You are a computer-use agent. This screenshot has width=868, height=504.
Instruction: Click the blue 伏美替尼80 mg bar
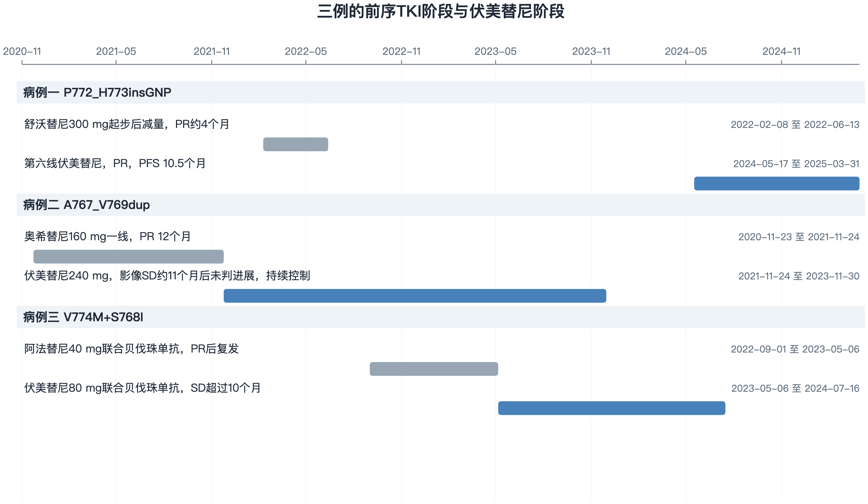pos(611,408)
